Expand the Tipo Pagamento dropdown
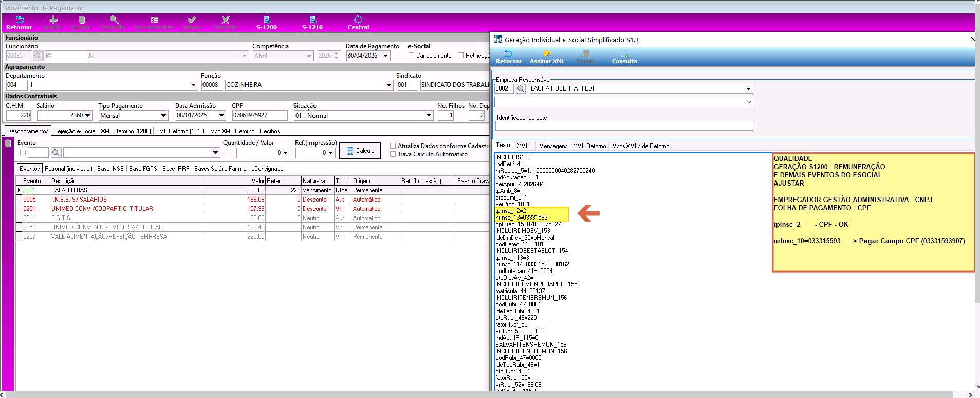980x398 pixels. (x=164, y=116)
